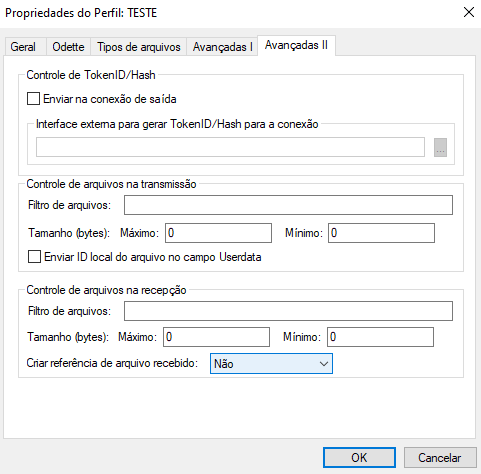The height and width of the screenshot is (474, 481).
Task: Click transmission Filtro de arquivos field
Action: click(288, 205)
